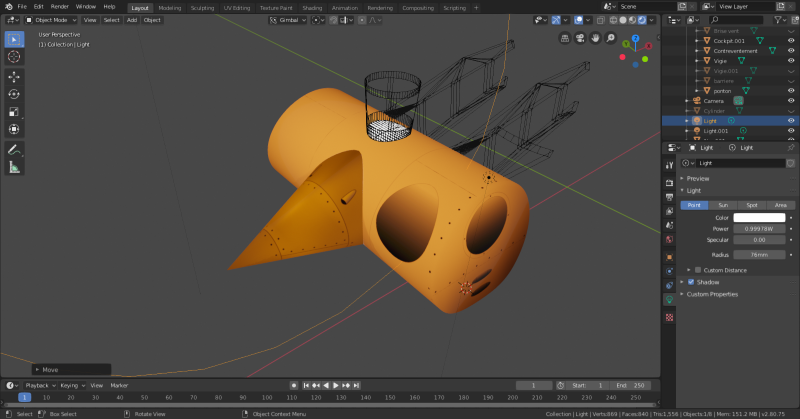This screenshot has height=419, width=800.
Task: Open the Render menu
Action: (x=61, y=7)
